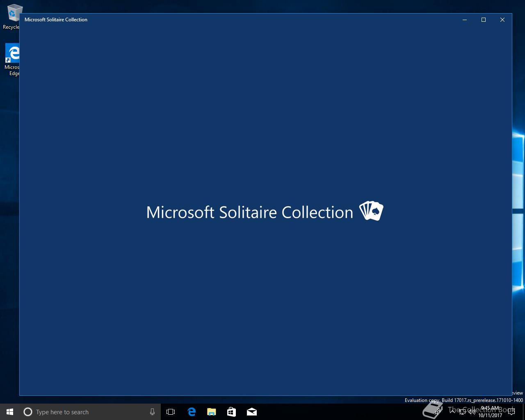
Task: Open the Windows Start menu
Action: (x=10, y=412)
